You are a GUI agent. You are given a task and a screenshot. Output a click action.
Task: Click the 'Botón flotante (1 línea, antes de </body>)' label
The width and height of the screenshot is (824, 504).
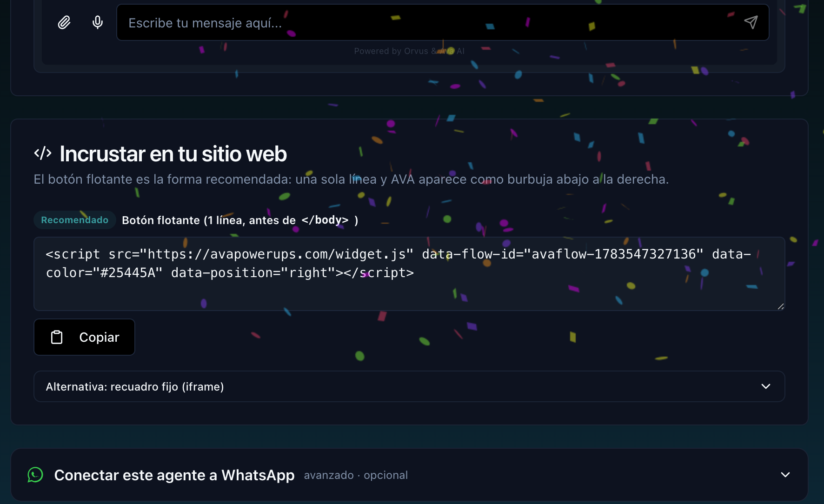(x=240, y=220)
